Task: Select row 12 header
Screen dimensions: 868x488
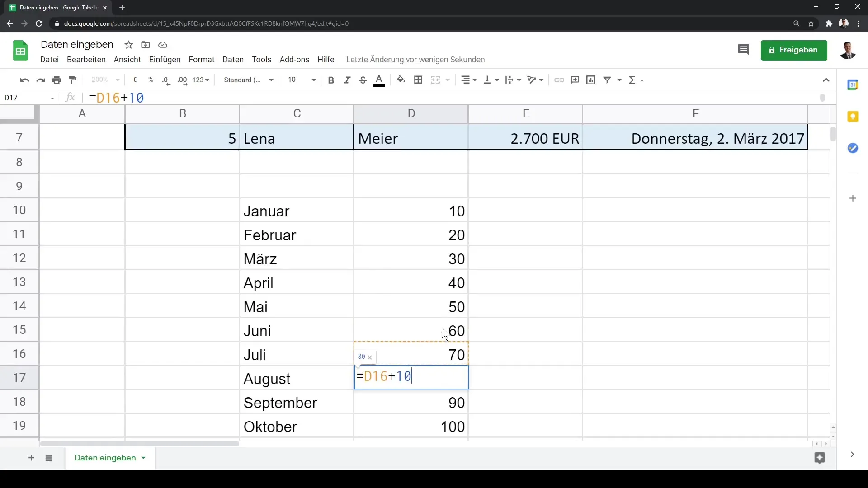Action: point(19,258)
